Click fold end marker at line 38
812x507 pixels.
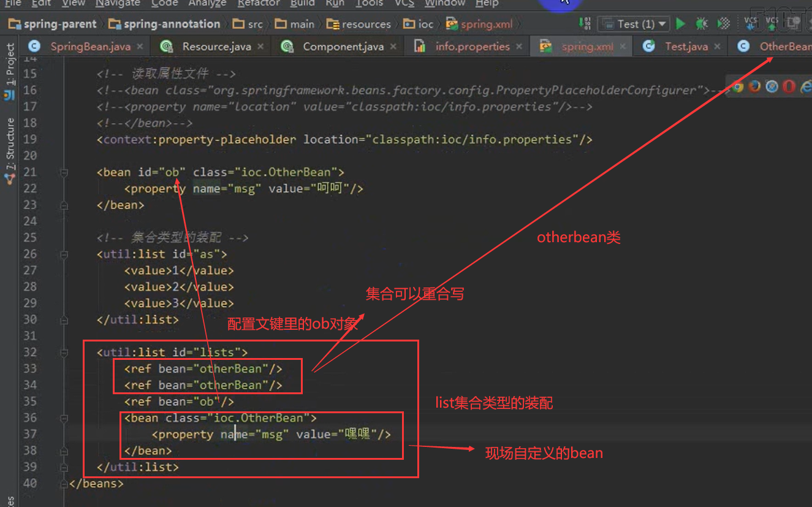[64, 451]
